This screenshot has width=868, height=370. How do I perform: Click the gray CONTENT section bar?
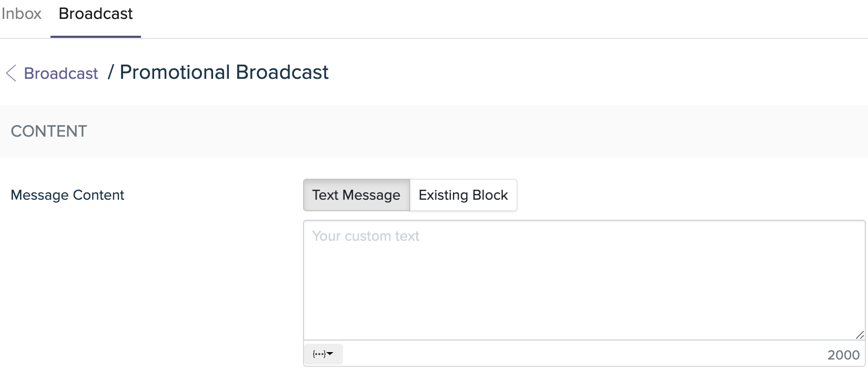click(434, 131)
